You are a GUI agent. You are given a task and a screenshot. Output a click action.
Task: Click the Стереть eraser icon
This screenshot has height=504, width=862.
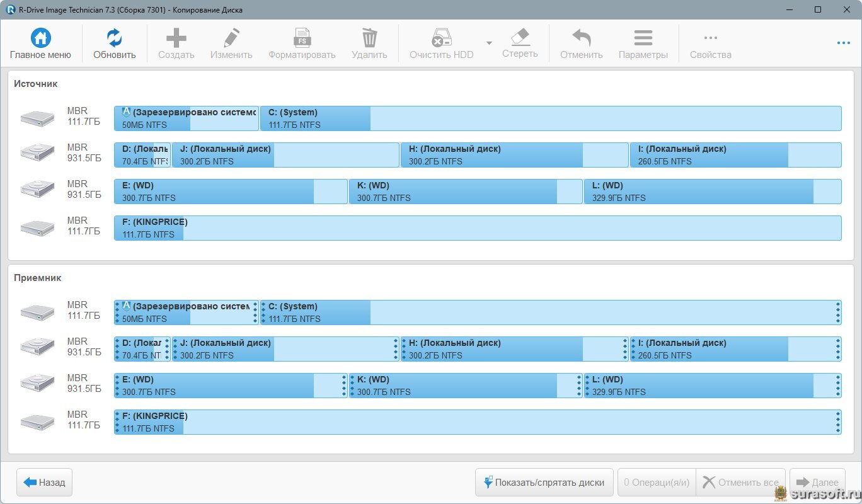pos(520,37)
